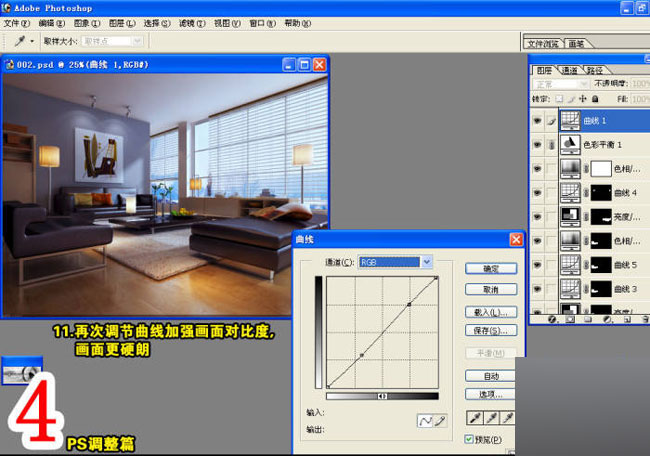The width and height of the screenshot is (650, 456).
Task: Click the 选项... options button in Curves
Action: (490, 394)
